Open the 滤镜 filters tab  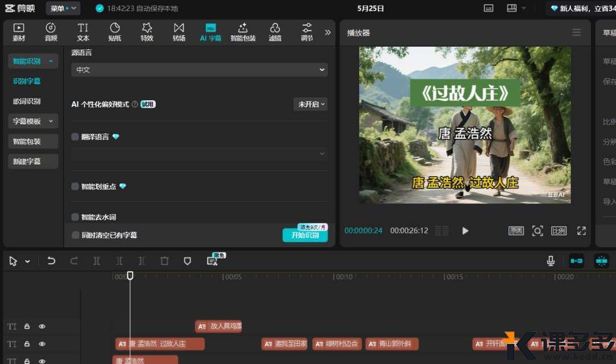click(x=275, y=32)
